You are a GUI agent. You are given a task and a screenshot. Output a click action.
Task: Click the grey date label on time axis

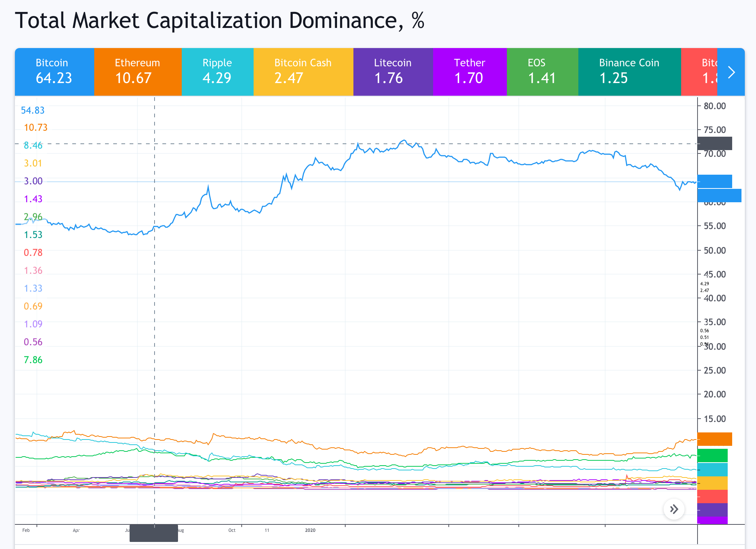[153, 533]
